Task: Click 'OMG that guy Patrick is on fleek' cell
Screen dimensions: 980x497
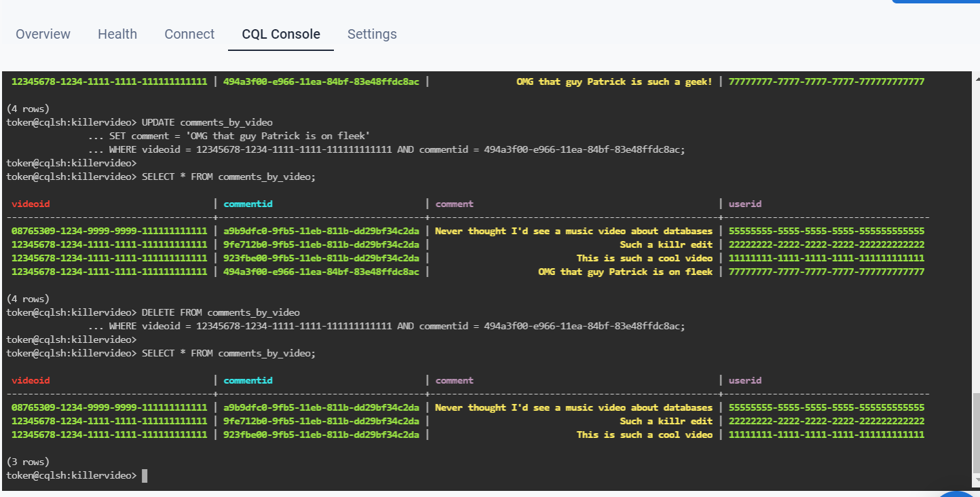Action: point(625,272)
